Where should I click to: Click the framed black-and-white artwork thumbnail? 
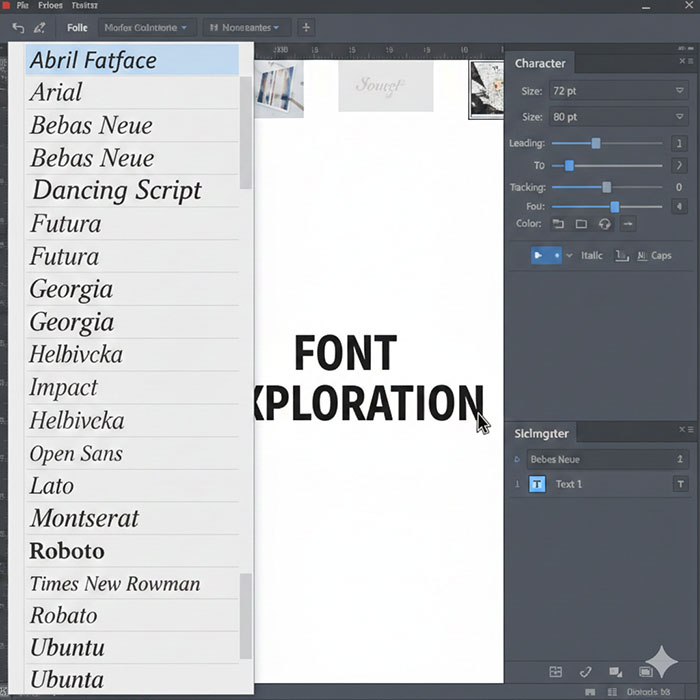tap(486, 90)
